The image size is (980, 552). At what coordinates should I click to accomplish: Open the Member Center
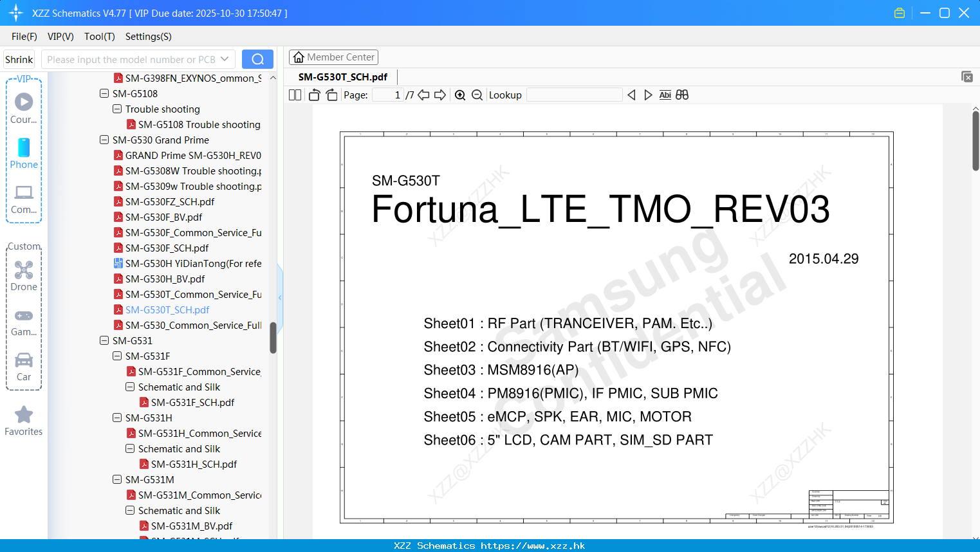point(333,57)
